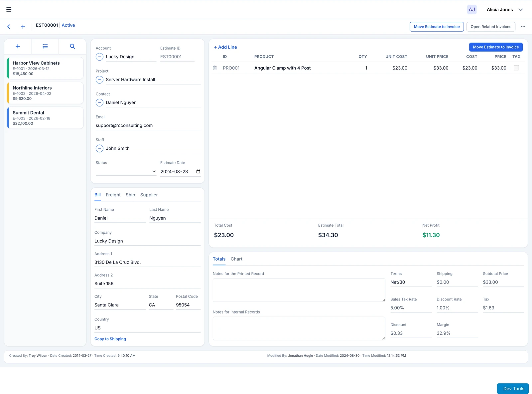Open the Status dropdown
Screen dimensions: 532x394
[x=126, y=171]
